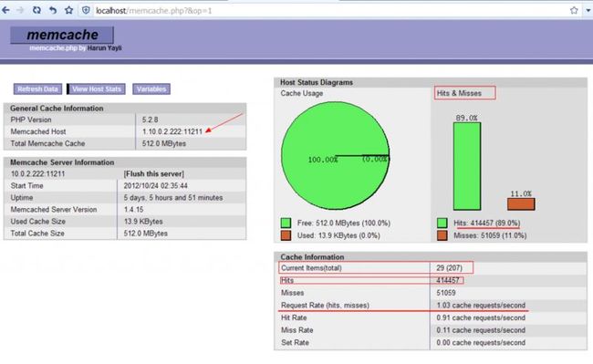Viewport: 593px width, 364px height.
Task: Click the orange Used legend swatch
Action: [x=286, y=235]
